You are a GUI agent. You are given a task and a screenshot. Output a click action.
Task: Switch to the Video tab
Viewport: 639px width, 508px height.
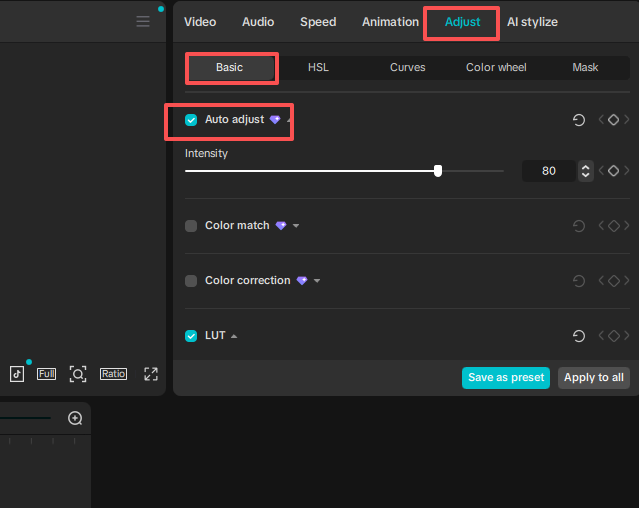200,22
